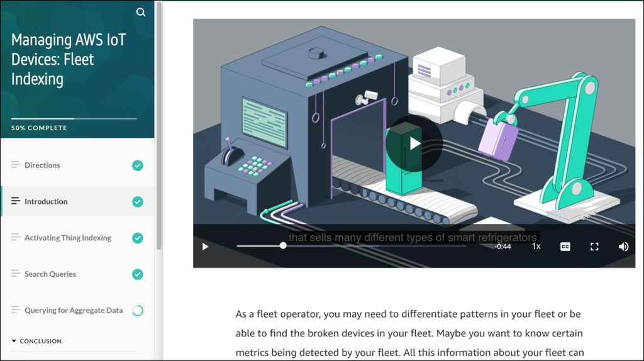Click the Querying for Aggregate Data lines icon
This screenshot has width=644, height=361.
[x=16, y=309]
